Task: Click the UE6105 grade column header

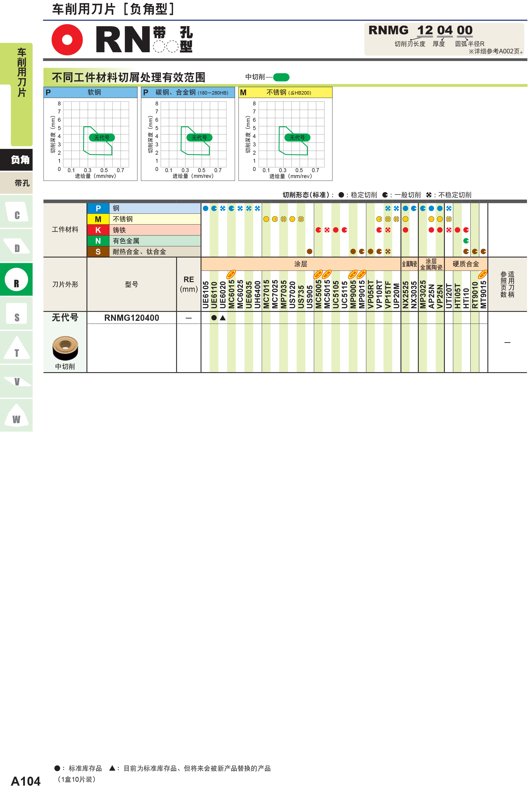Action: (x=205, y=295)
